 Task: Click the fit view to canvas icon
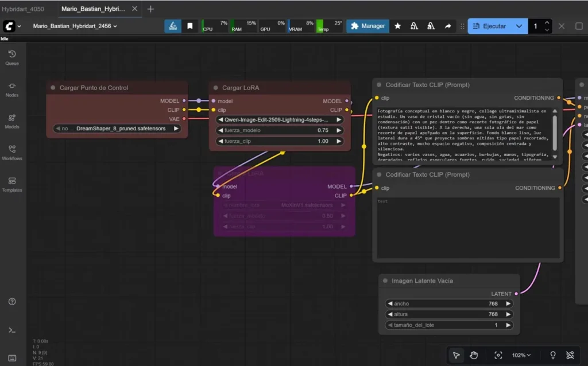pyautogui.click(x=498, y=355)
